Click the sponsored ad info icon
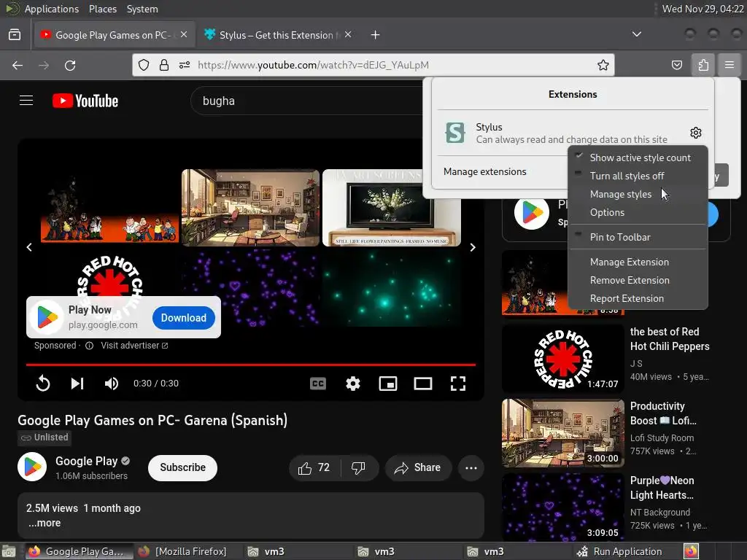This screenshot has height=560, width=747. [x=89, y=346]
